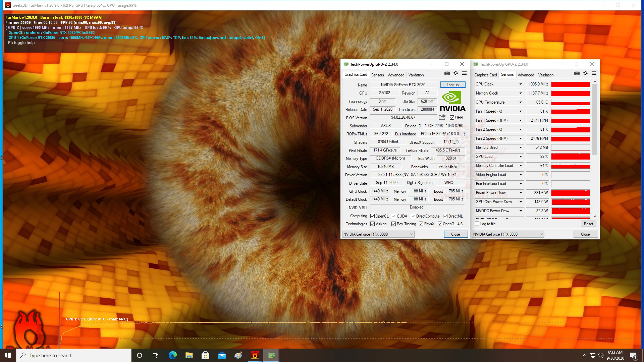
Task: Open the Validation tab in Sensors window
Action: coord(546,75)
